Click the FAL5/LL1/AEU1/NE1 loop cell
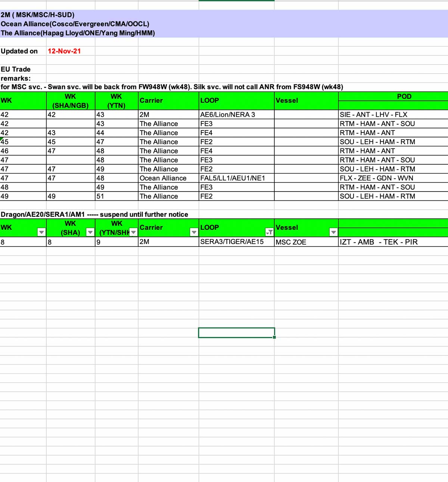 tap(232, 178)
